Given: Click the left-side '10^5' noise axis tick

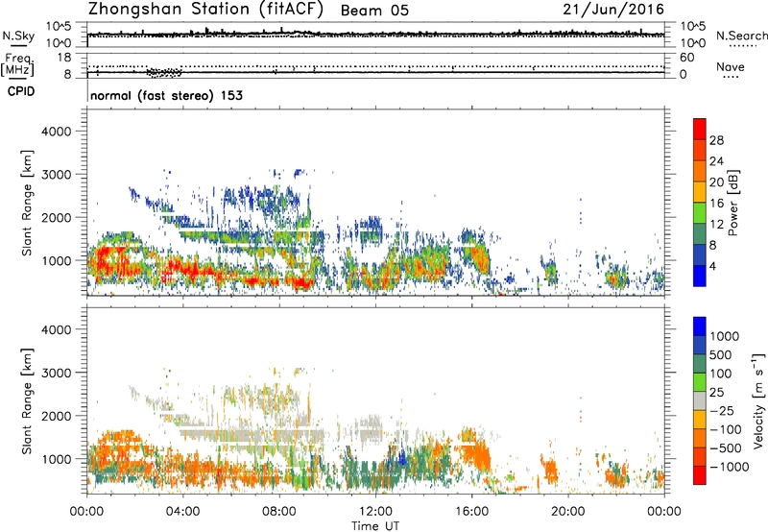Looking at the screenshot, I should (59, 27).
